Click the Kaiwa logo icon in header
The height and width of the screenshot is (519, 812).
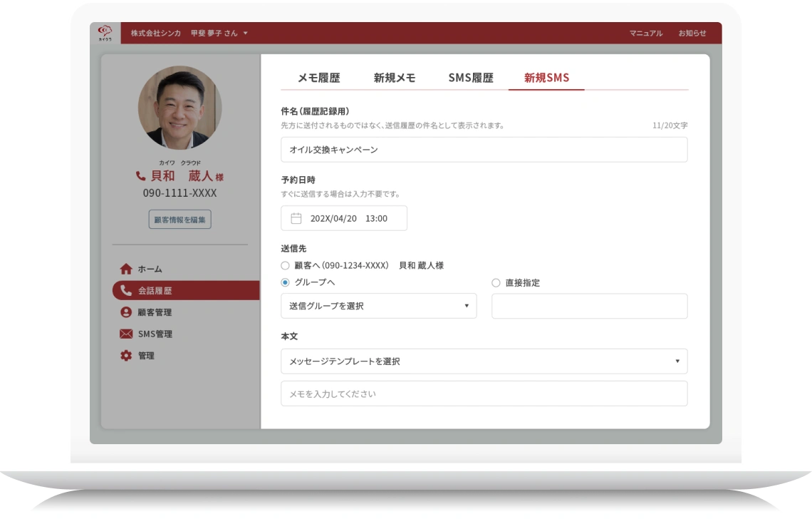pyautogui.click(x=105, y=33)
